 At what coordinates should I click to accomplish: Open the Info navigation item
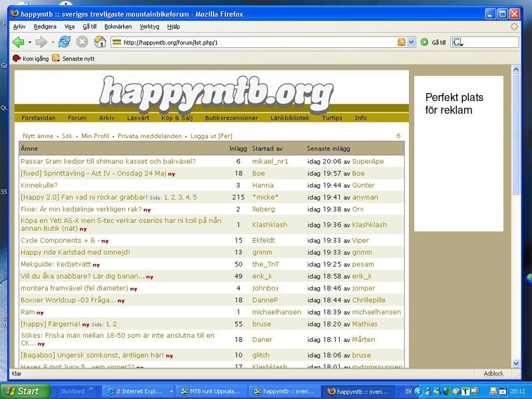[360, 118]
